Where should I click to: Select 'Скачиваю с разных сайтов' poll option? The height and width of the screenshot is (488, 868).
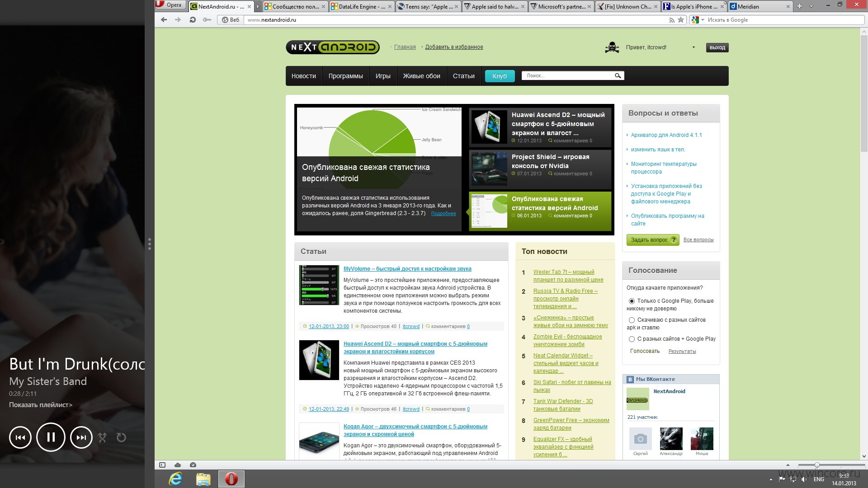[x=632, y=320]
